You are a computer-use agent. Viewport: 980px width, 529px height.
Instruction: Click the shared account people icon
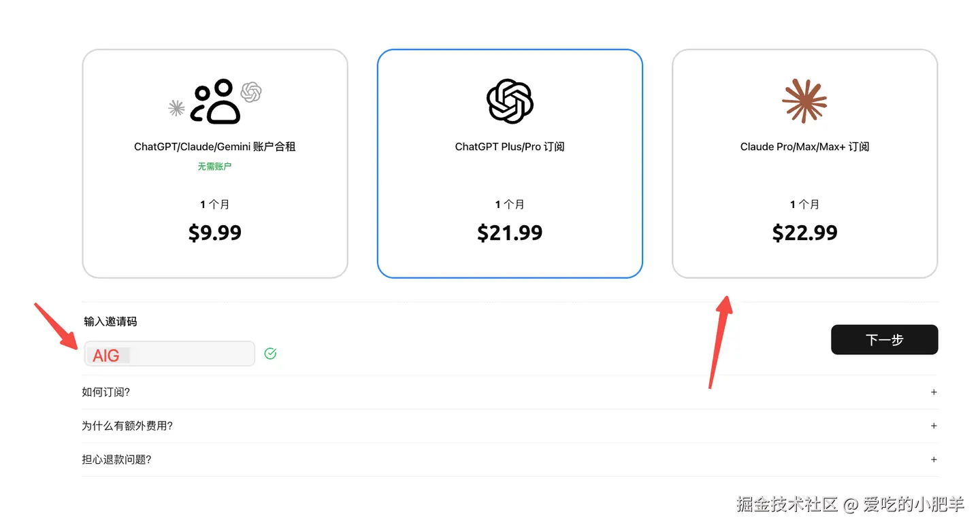[215, 102]
